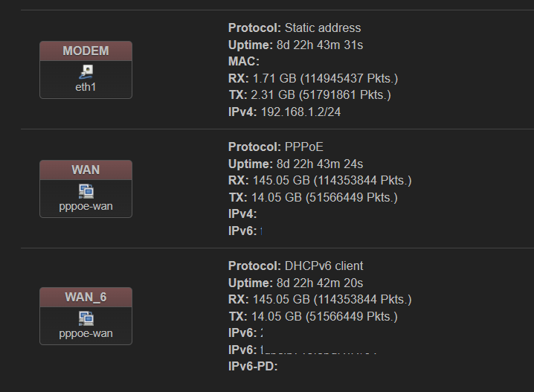The width and height of the screenshot is (534, 392).
Task: Select the MODEM interface header
Action: 86,51
